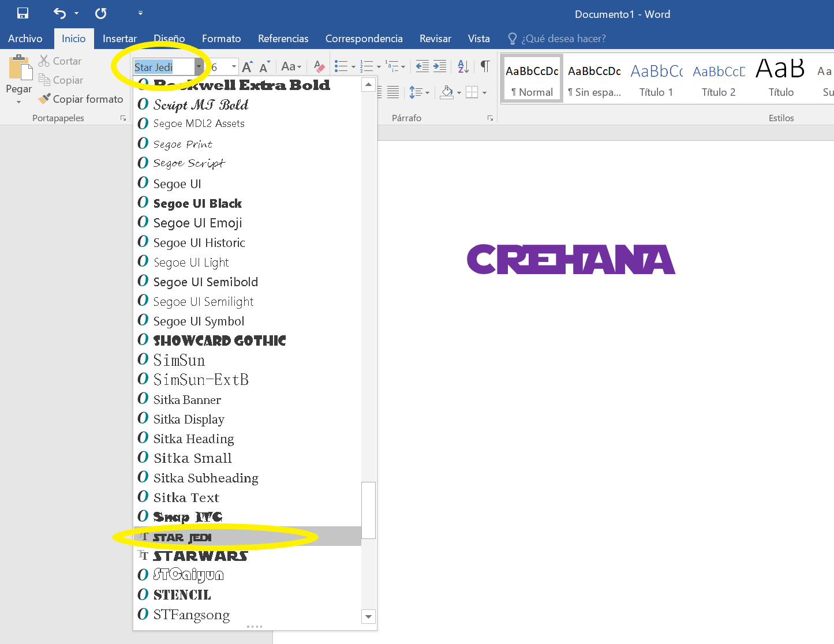Open the shading paint bucket color
Screen dimensions: 834x644
446,92
